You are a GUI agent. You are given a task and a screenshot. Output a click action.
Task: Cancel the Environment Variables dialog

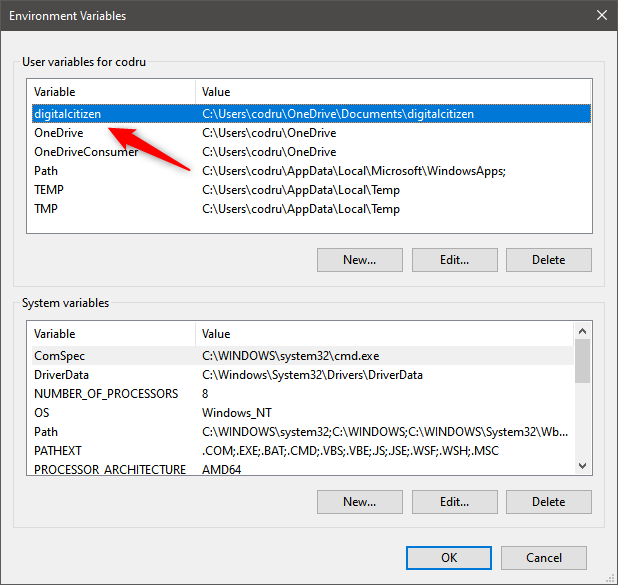543,558
